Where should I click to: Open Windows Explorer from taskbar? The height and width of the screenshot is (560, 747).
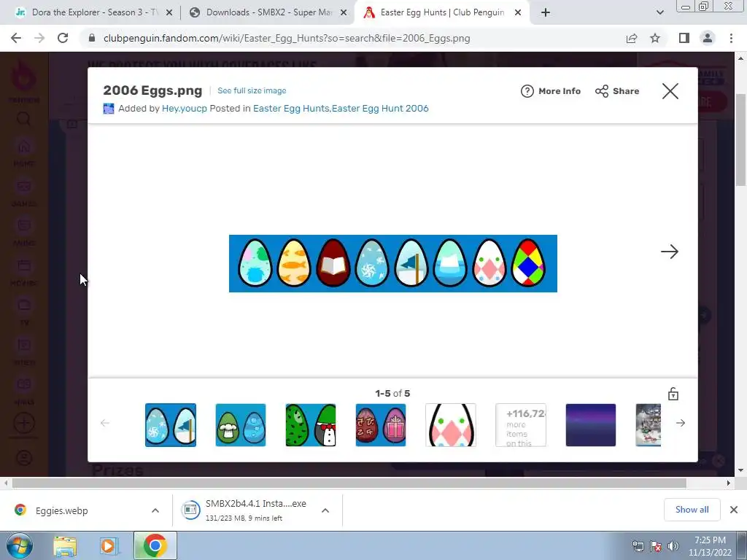click(x=65, y=546)
